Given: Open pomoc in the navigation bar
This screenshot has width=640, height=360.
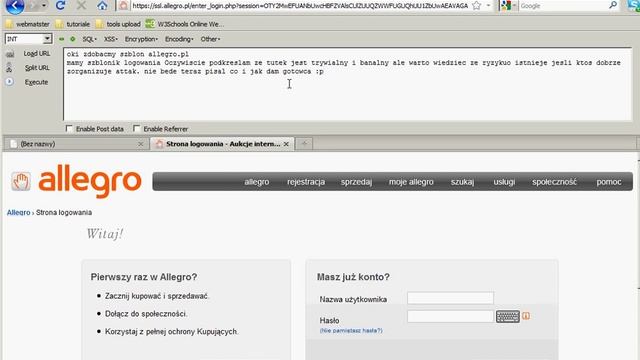Looking at the screenshot, I should tap(609, 182).
